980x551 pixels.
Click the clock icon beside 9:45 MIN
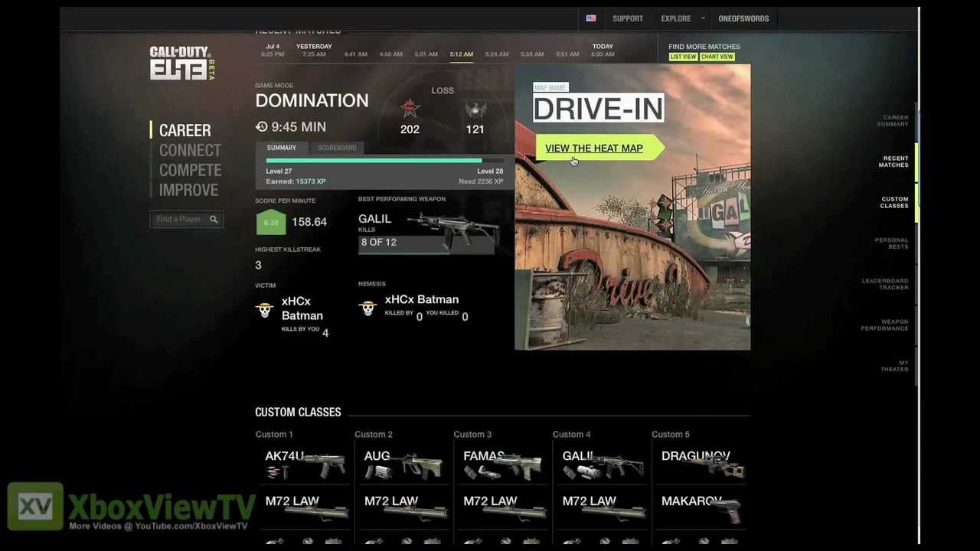click(262, 127)
